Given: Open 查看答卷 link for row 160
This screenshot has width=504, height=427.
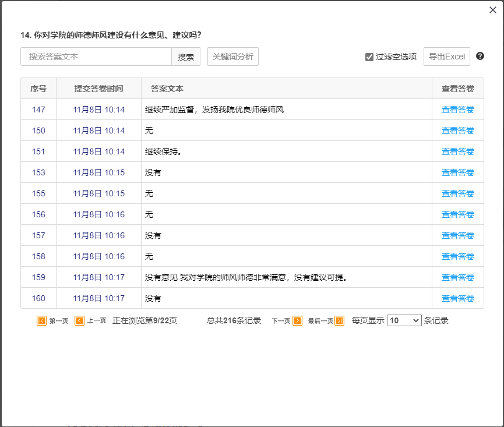Looking at the screenshot, I should (x=457, y=298).
